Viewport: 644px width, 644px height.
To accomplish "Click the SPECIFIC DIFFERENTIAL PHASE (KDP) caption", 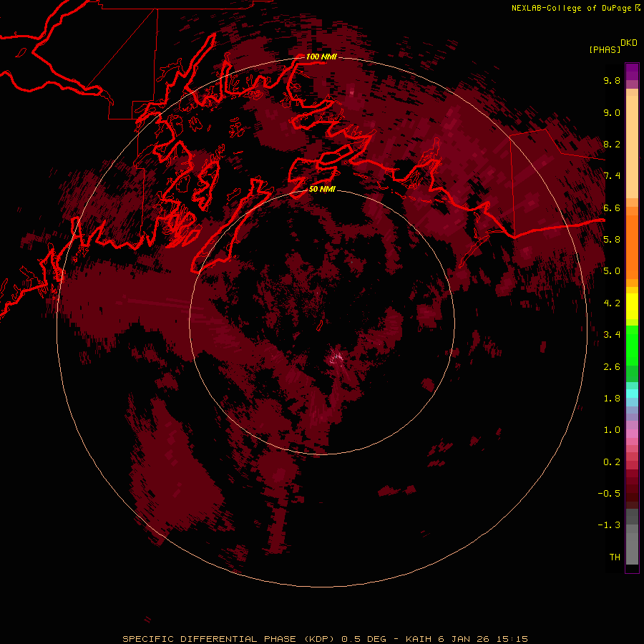I will (230, 639).
